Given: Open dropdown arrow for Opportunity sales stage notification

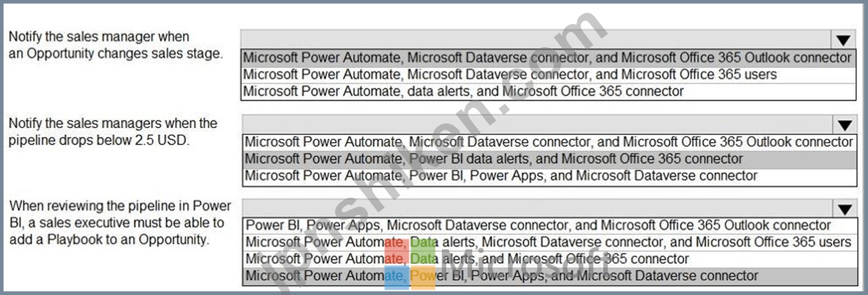Looking at the screenshot, I should click(843, 40).
